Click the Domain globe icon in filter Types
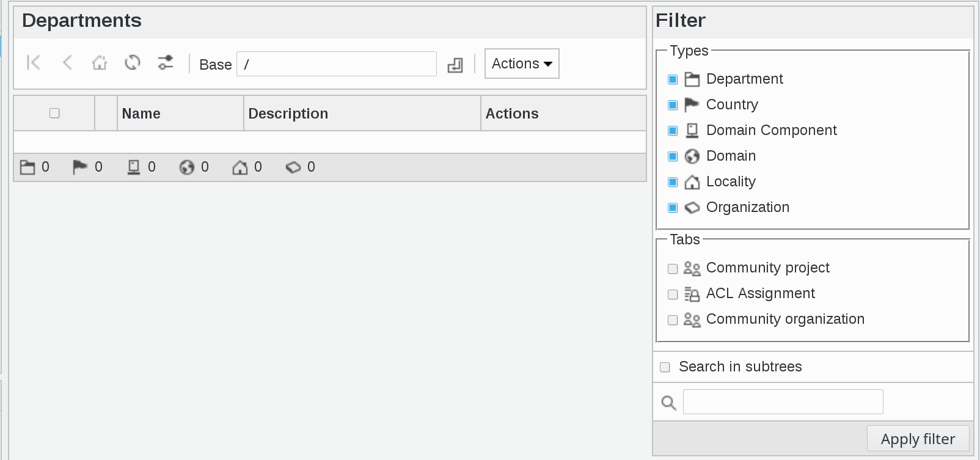The width and height of the screenshot is (980, 460). pyautogui.click(x=692, y=156)
